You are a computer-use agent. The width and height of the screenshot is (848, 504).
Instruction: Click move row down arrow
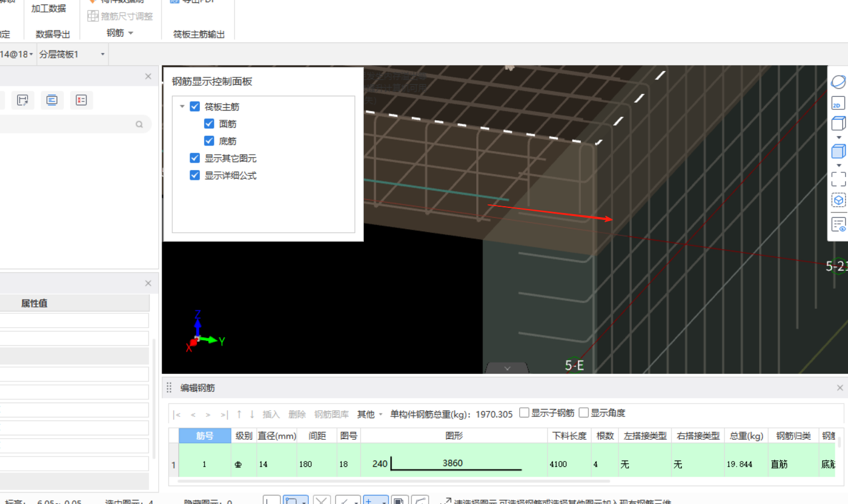coord(252,414)
